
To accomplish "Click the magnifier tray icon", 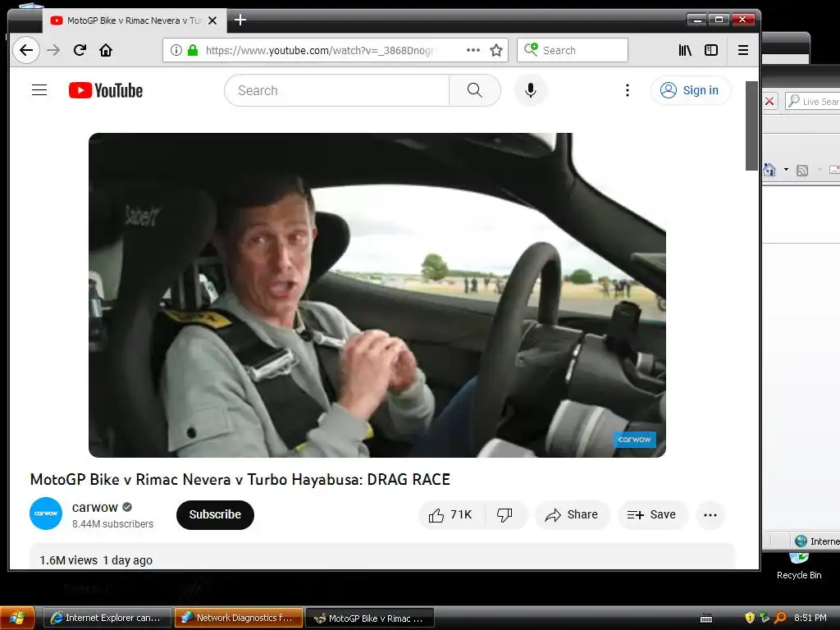I will [x=781, y=618].
